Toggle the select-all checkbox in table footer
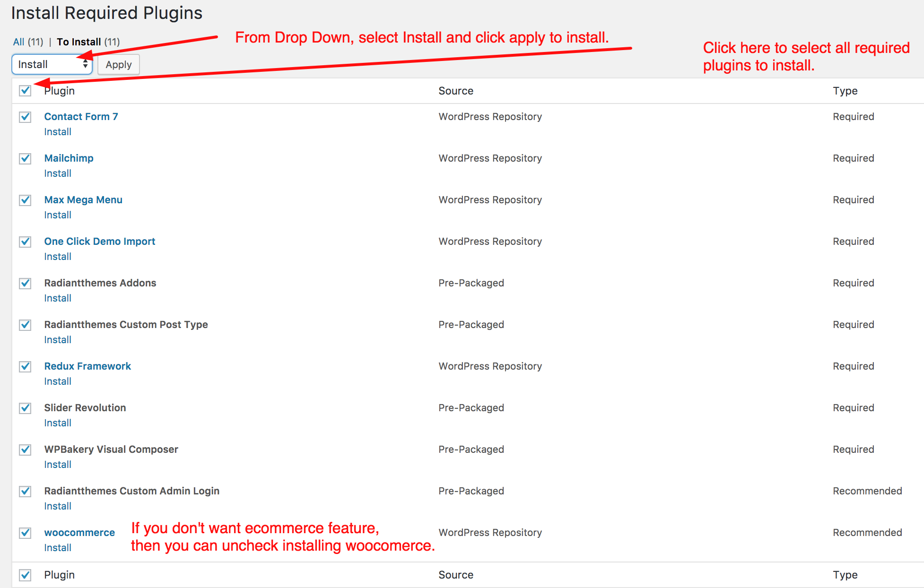924x588 pixels. coord(26,575)
